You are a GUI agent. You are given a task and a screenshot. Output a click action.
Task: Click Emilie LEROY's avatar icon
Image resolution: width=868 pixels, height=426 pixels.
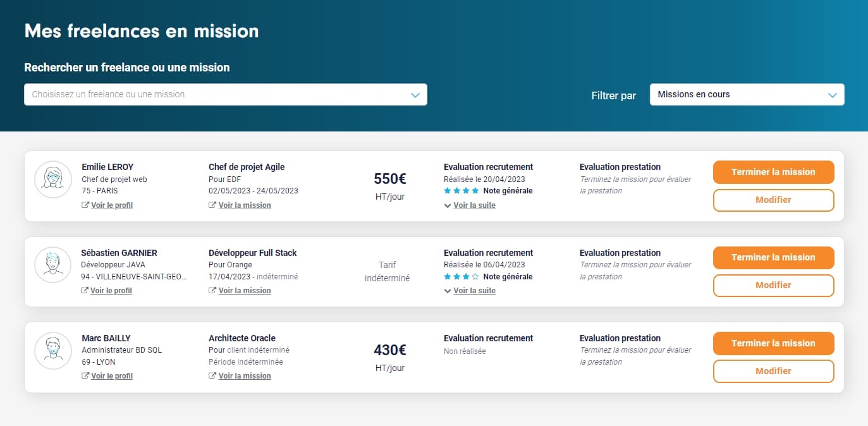(x=53, y=180)
